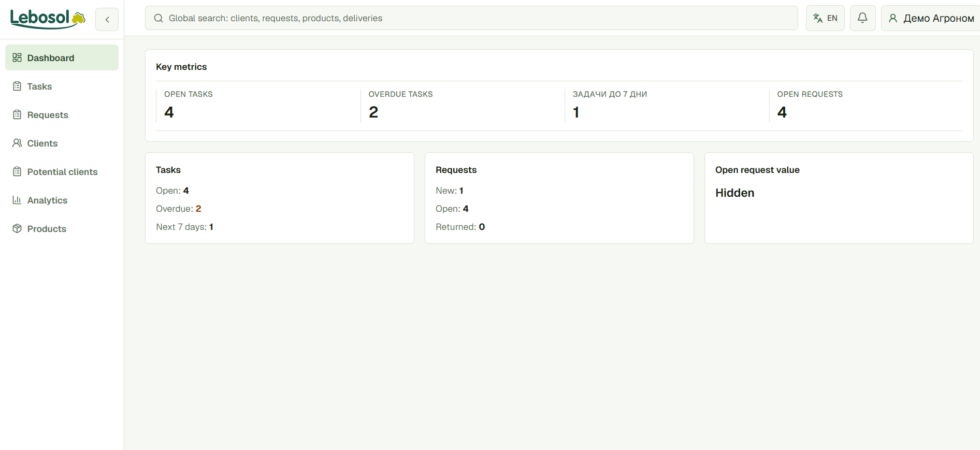980x450 pixels.
Task: Click the OPEN REQUESTS metric value 4
Action: point(782,112)
